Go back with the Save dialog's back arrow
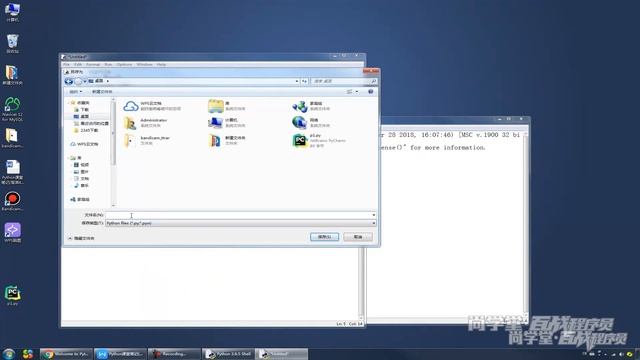This screenshot has width=640, height=360. [69, 81]
